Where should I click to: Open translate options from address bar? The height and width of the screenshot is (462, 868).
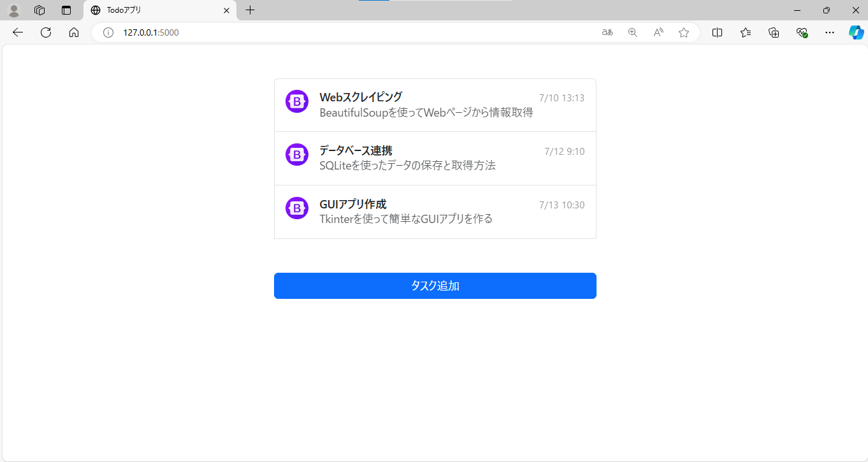pos(607,32)
